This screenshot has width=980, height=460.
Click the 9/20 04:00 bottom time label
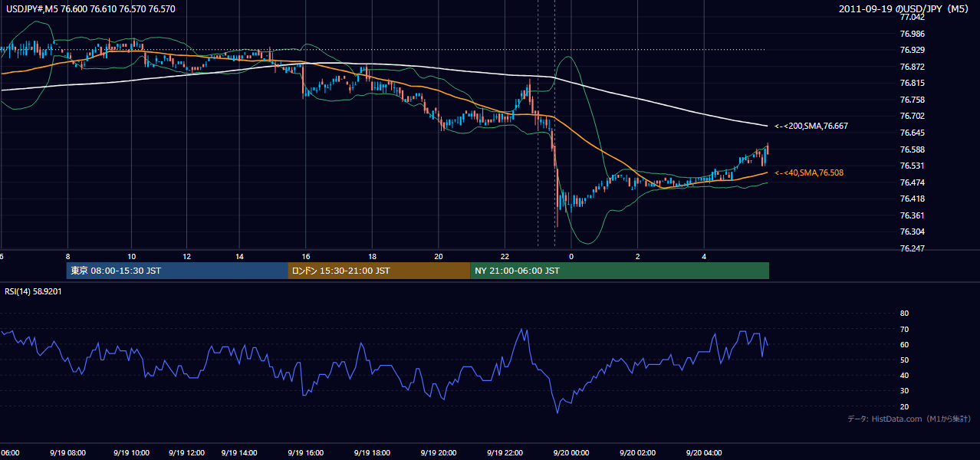coord(705,453)
